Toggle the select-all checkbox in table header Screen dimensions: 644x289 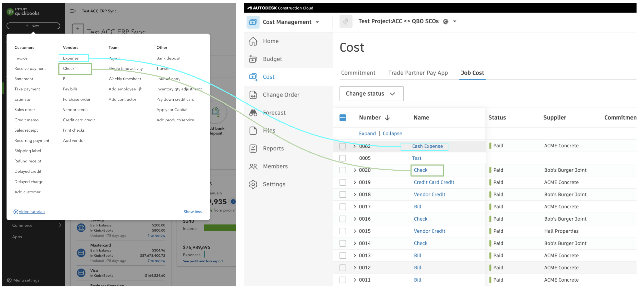pyautogui.click(x=343, y=118)
